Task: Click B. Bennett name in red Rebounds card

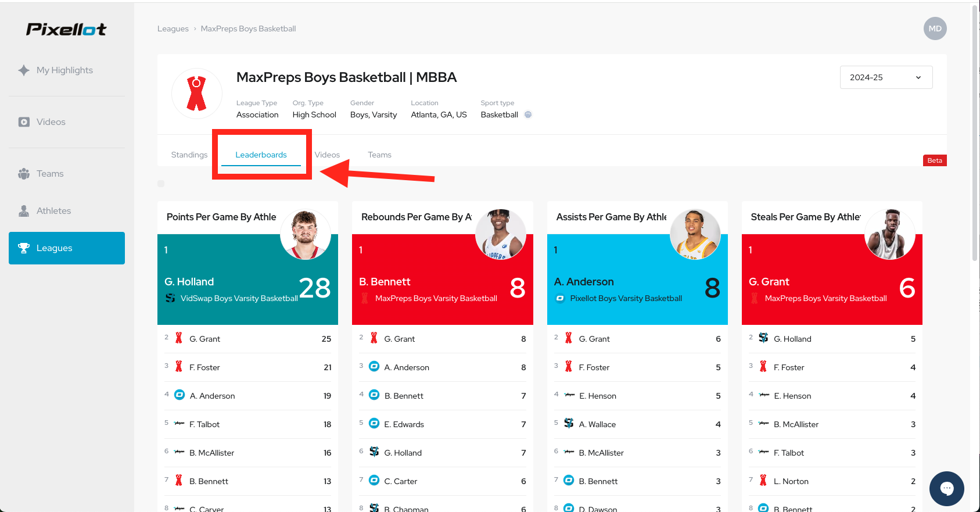Action: (385, 282)
